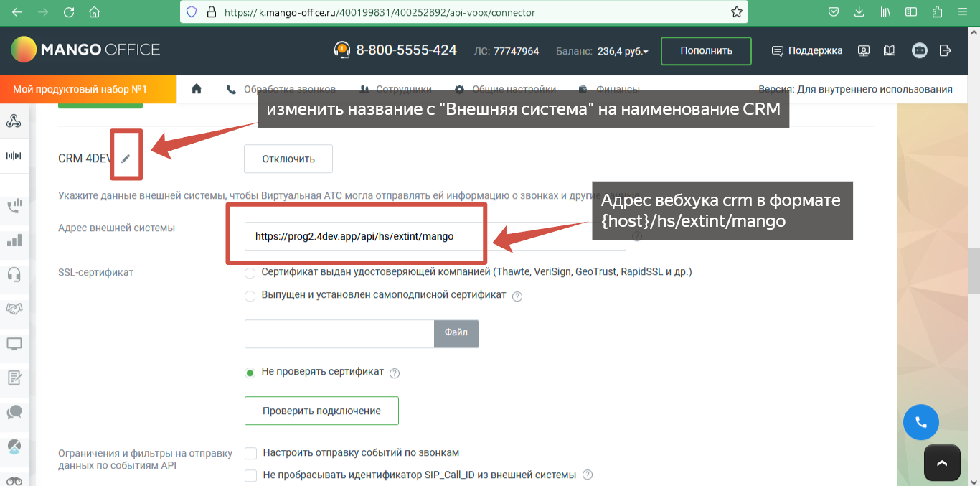Open the chat bubbles icon in the sidebar

coord(14,412)
